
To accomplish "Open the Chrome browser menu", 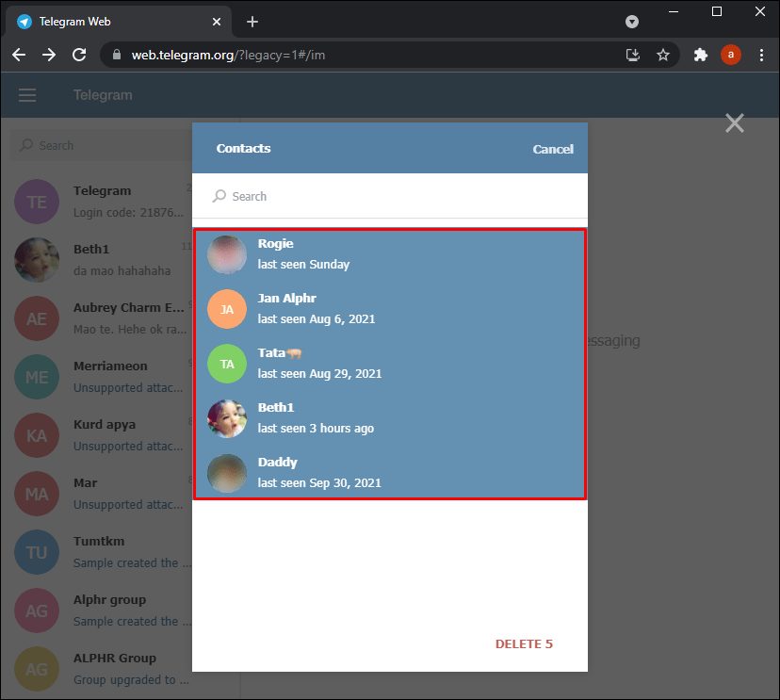I will tap(762, 55).
